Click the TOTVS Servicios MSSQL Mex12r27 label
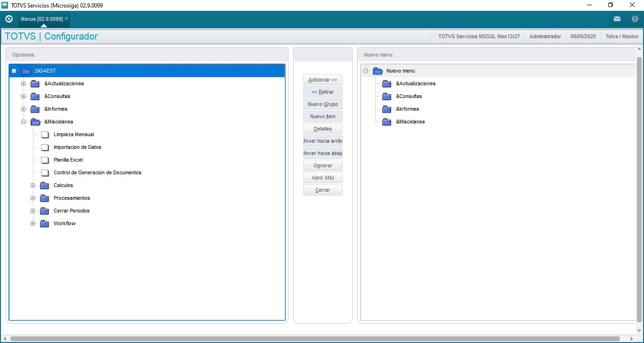The image size is (644, 343). pyautogui.click(x=479, y=36)
